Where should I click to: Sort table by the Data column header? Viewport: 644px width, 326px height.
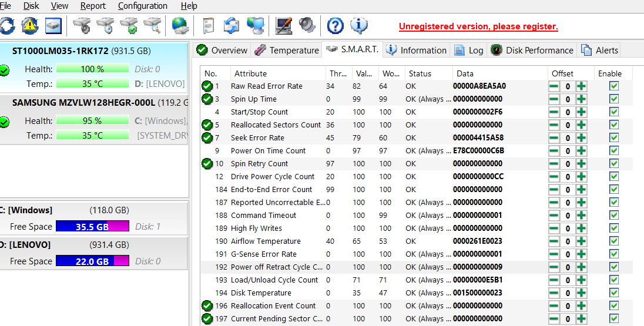(x=500, y=73)
